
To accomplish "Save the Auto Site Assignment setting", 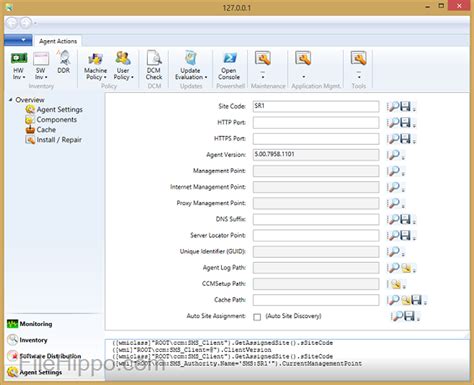I will (409, 316).
